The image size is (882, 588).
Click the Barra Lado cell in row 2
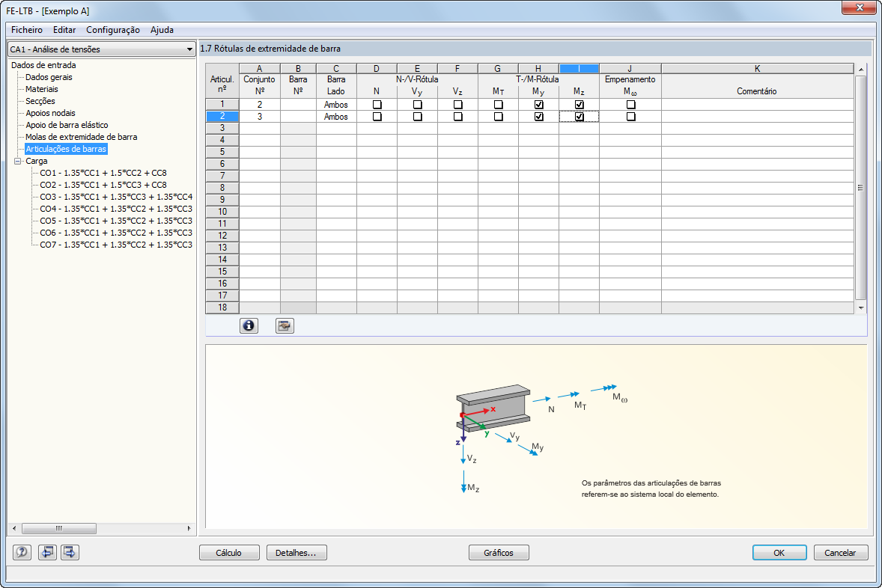pos(336,117)
